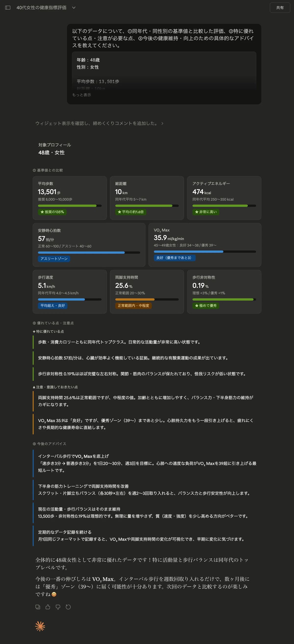The image size is (294, 644).
Task: Click the 下半身の筋力トレーニング advice title
Action: tap(83, 486)
